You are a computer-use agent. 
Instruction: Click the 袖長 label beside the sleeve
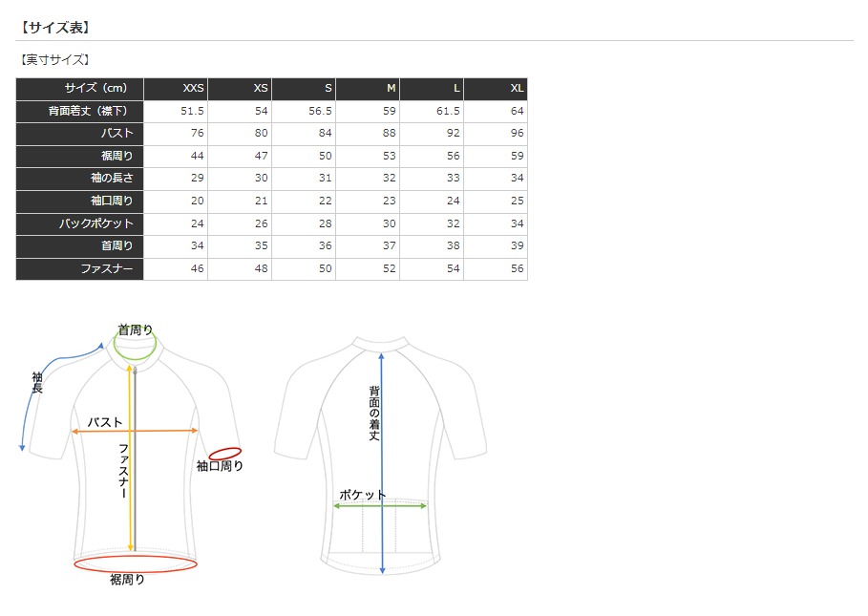[x=37, y=383]
